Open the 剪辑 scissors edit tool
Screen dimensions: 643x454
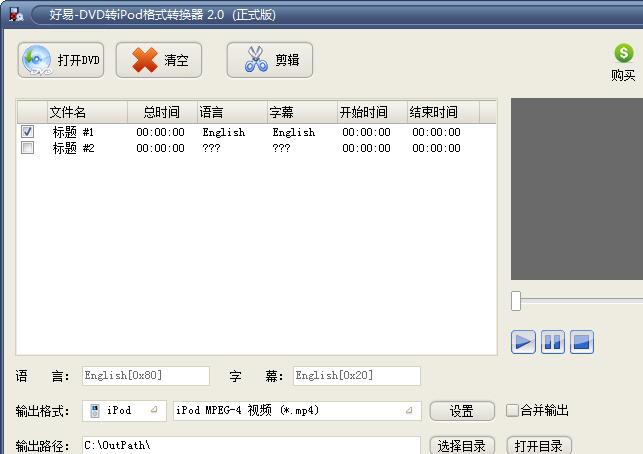[x=270, y=60]
